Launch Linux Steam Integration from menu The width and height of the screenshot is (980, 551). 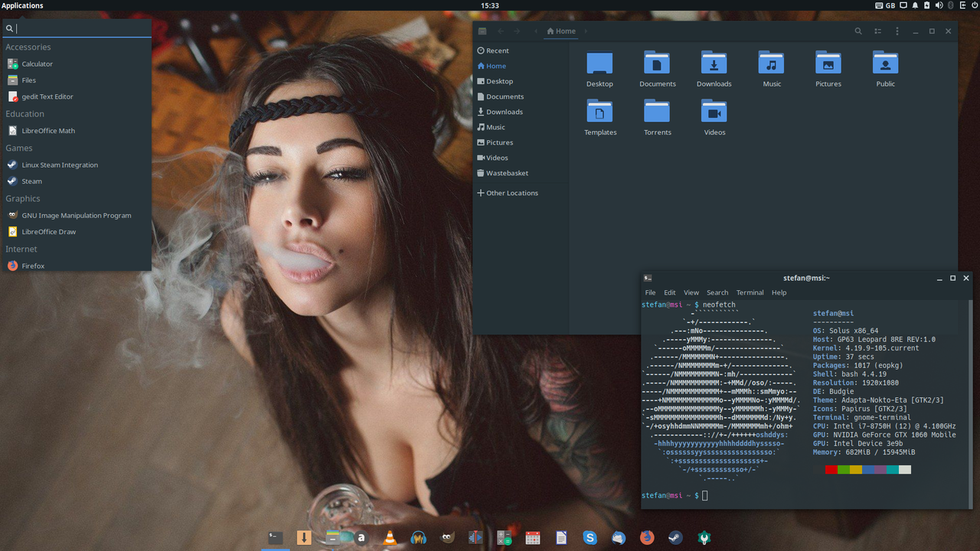click(77, 165)
